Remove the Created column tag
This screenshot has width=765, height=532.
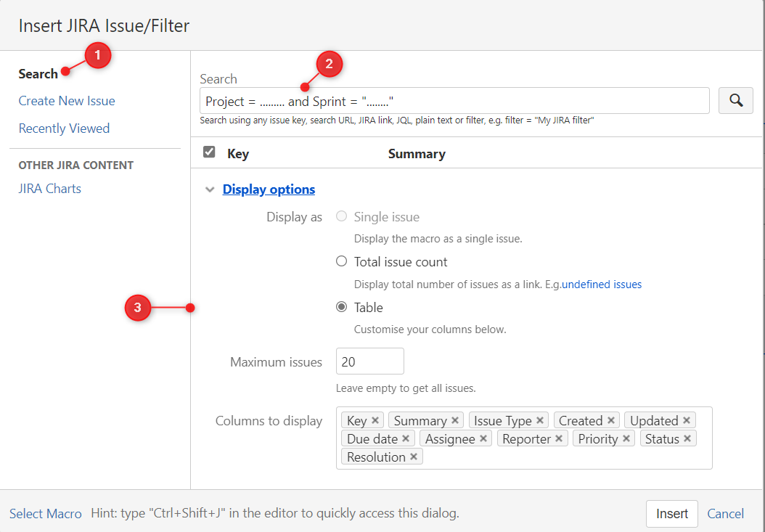click(x=611, y=420)
